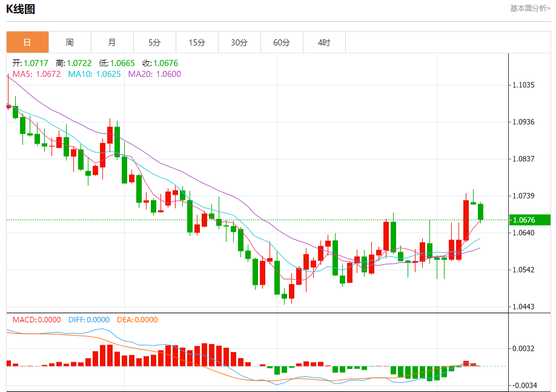
Task: Click the K线图 heading
Action: coord(20,9)
